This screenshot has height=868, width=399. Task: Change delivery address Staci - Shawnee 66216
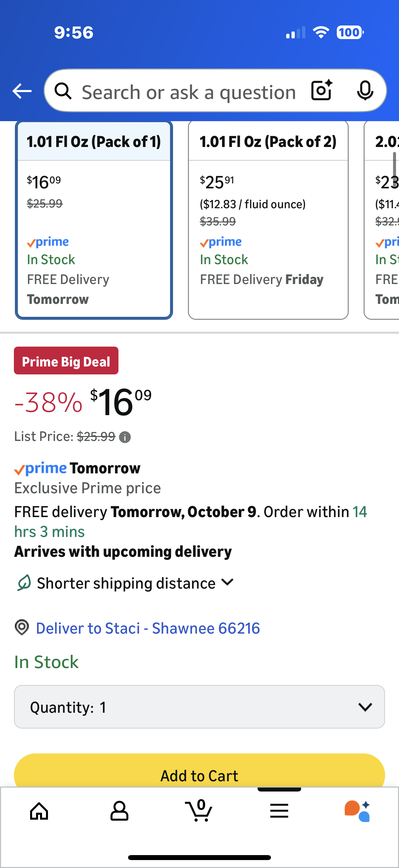pyautogui.click(x=148, y=628)
